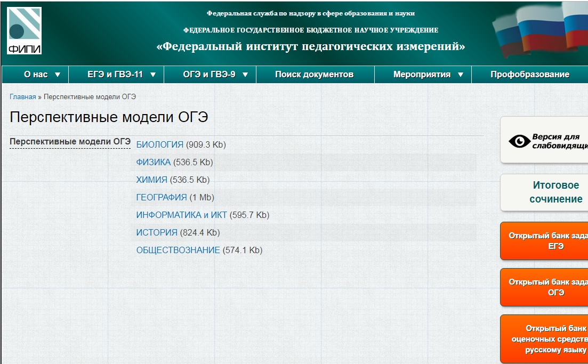Click the breadcrumb text Перспективные модели ОГЭ

pyautogui.click(x=90, y=96)
